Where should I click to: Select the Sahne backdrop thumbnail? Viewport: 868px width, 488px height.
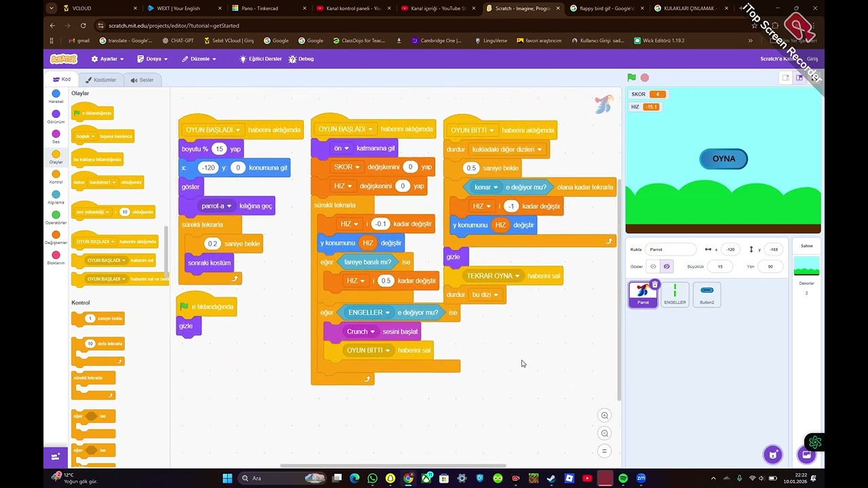806,266
